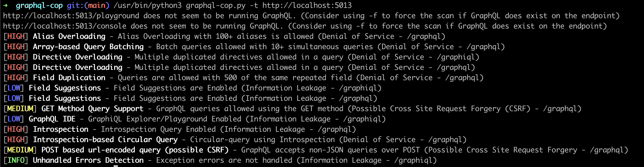
Task: Select the Introspection-based Circular Query title
Action: tap(105, 140)
